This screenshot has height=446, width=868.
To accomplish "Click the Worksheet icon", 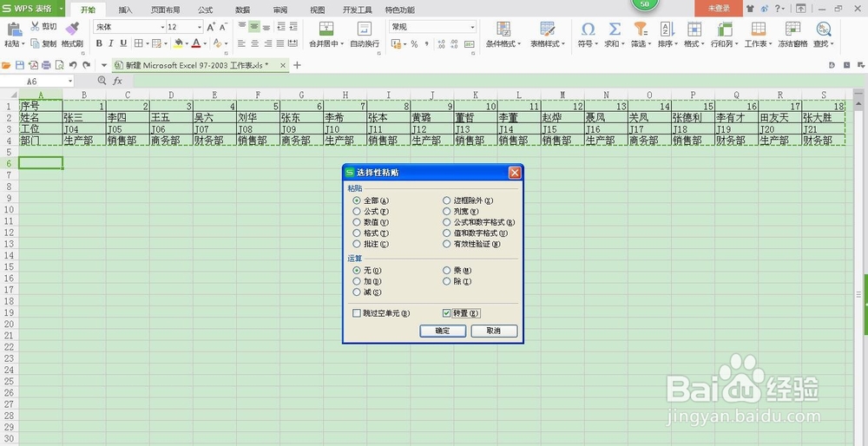I will 759,29.
